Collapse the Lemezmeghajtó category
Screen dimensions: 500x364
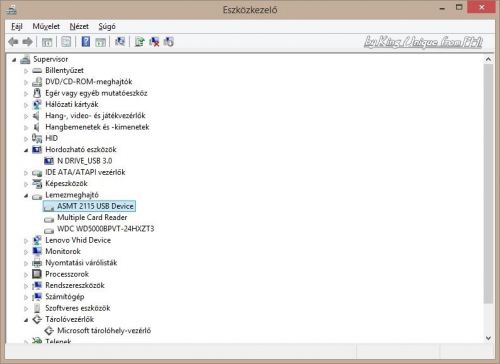tap(26, 195)
